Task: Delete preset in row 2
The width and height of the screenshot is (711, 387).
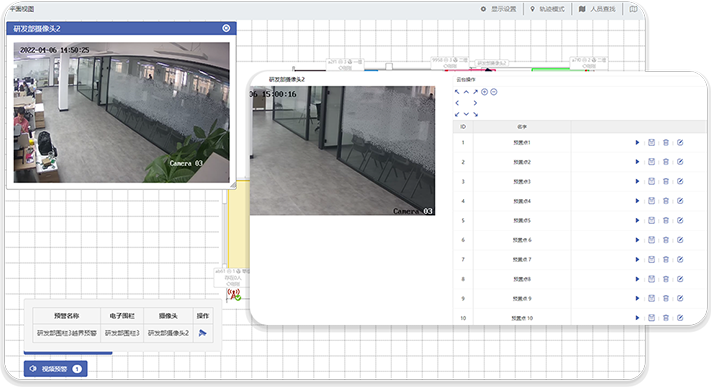Action: pyautogui.click(x=666, y=162)
